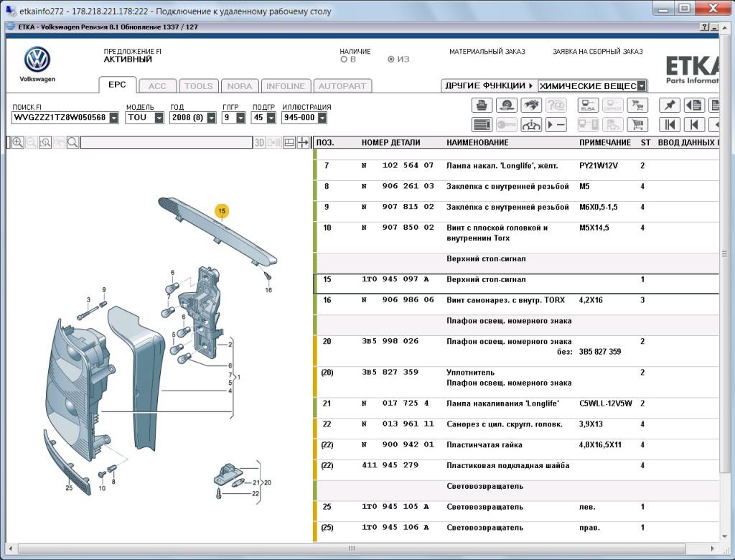The image size is (735, 560).
Task: Click the print icon in the toolbar
Action: [x=482, y=105]
